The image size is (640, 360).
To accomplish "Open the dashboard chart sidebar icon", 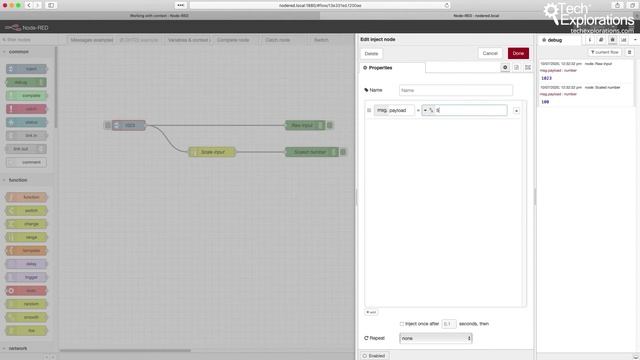I will (624, 40).
